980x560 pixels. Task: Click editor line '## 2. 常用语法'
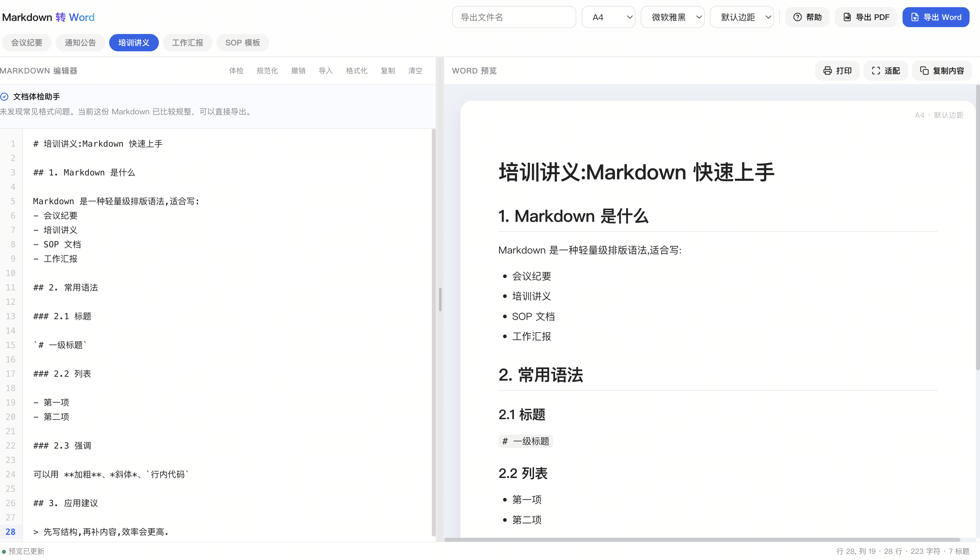tap(65, 288)
